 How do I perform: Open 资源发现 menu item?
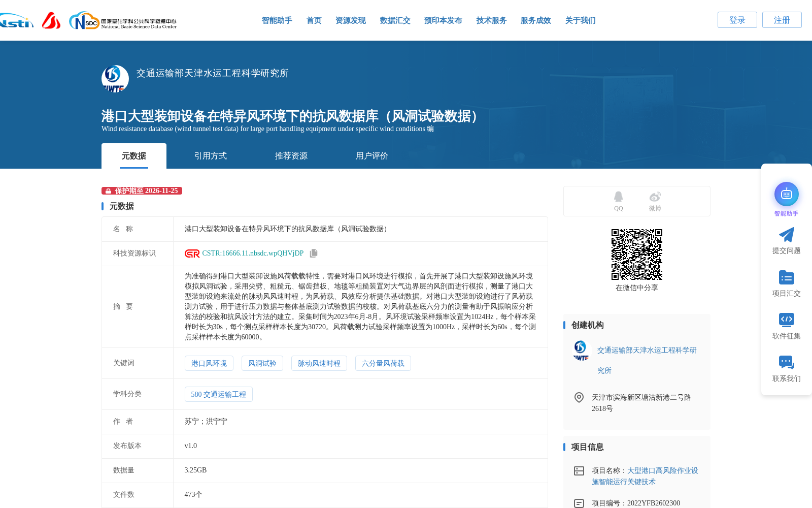click(x=350, y=20)
